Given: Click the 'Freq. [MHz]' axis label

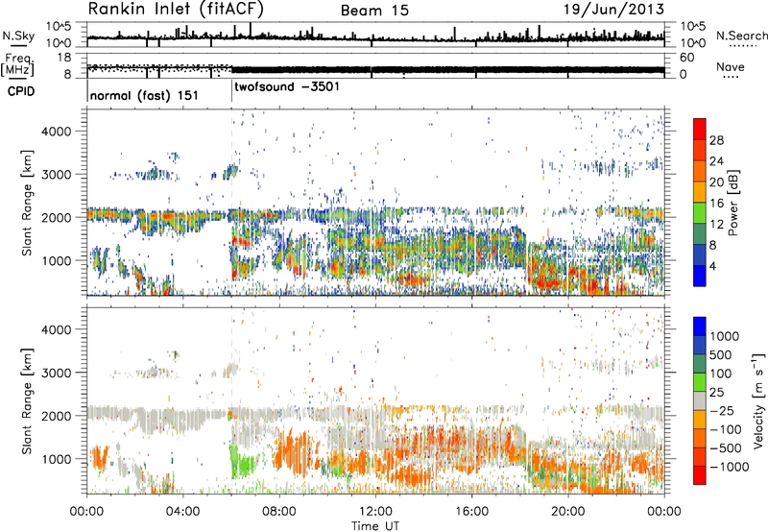Looking at the screenshot, I should coord(18,65).
